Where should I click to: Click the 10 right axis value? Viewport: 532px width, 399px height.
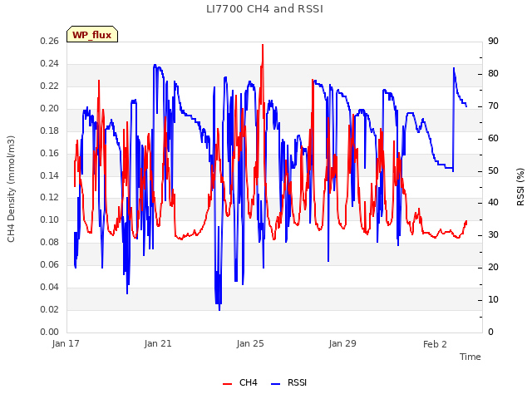tap(493, 299)
